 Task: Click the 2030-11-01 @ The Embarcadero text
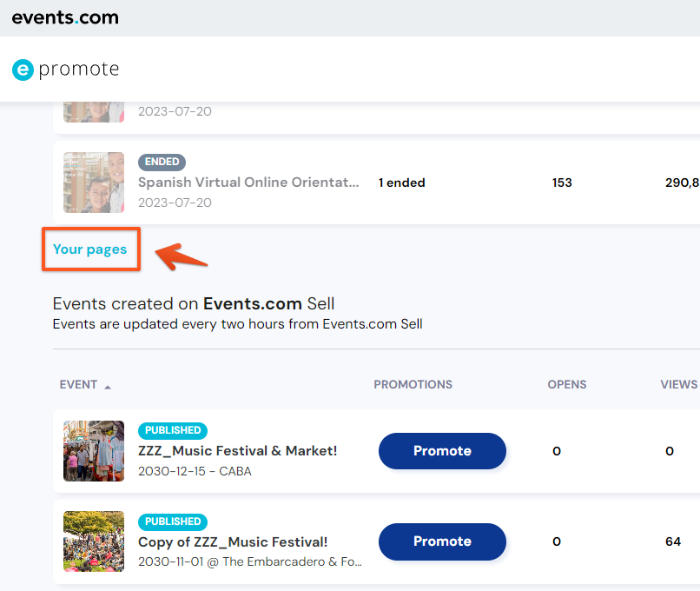tap(250, 561)
